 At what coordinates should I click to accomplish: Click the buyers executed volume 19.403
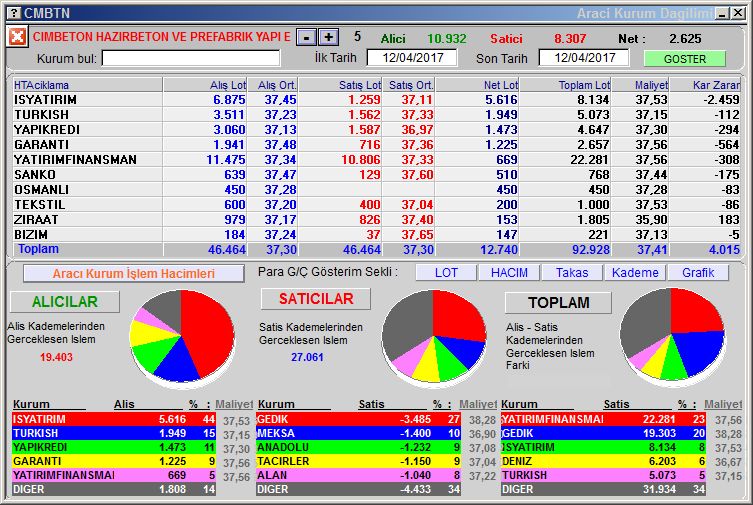56,357
